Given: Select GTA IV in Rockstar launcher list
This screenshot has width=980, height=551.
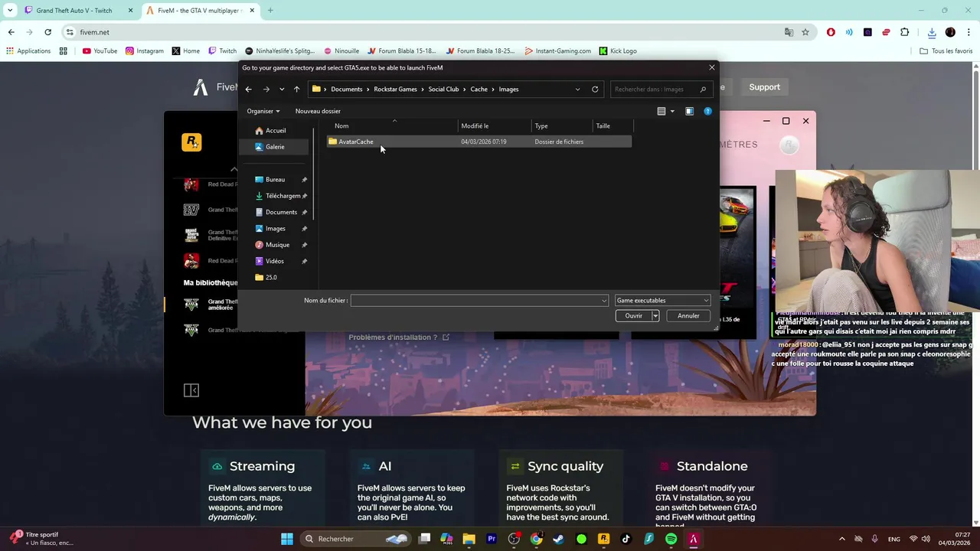Looking at the screenshot, I should click(x=191, y=210).
